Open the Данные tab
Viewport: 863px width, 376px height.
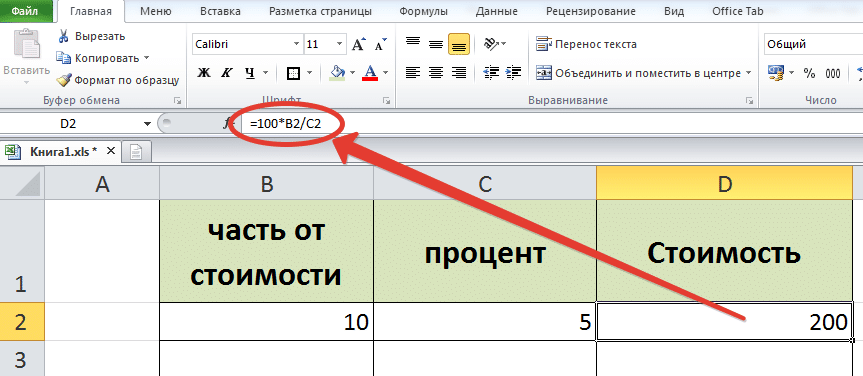[496, 11]
